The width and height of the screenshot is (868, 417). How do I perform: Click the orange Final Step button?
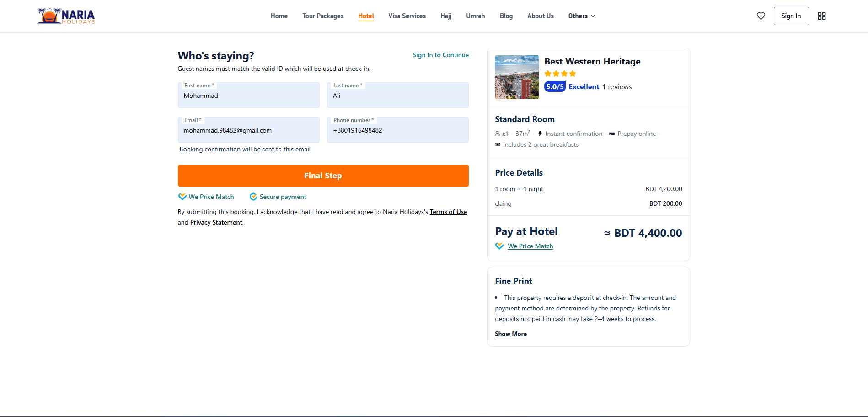point(323,176)
